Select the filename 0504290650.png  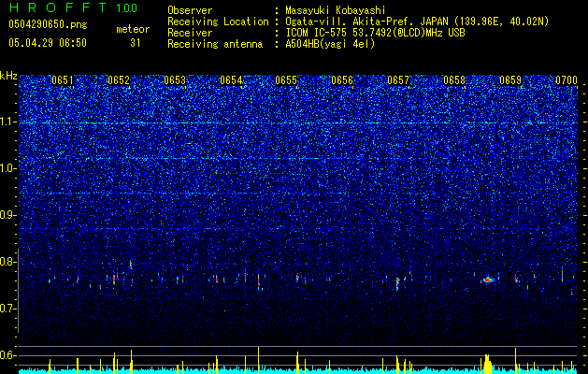(x=48, y=24)
